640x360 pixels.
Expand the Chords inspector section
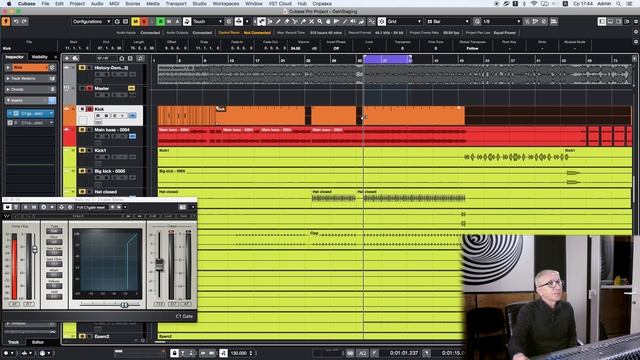[8, 89]
